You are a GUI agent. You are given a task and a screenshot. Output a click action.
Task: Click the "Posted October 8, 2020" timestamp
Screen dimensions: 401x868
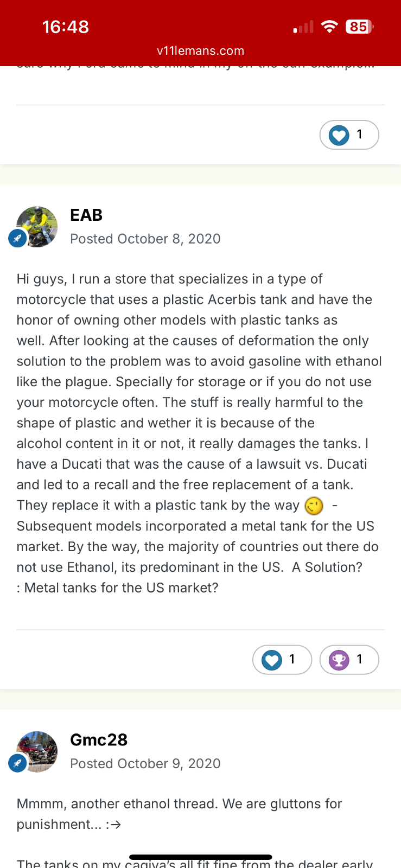coord(145,239)
